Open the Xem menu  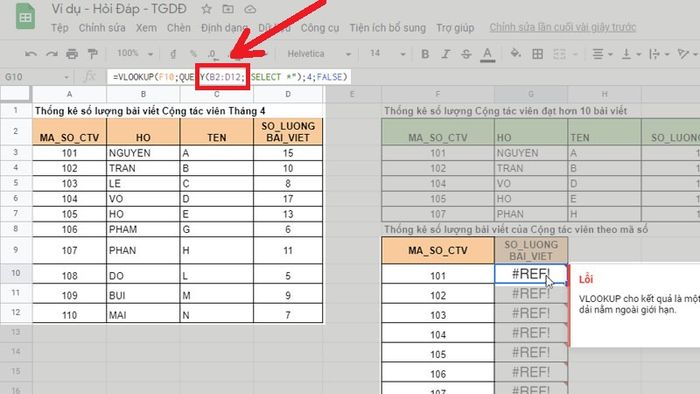[x=146, y=28]
